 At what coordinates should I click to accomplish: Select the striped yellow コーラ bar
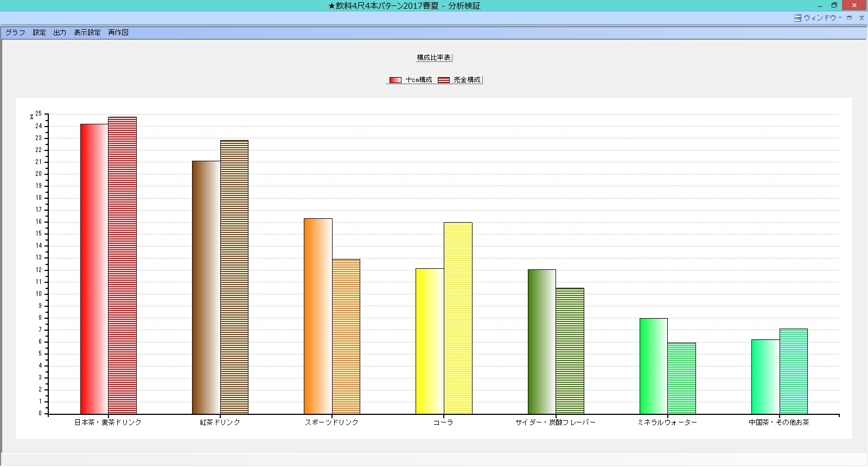click(458, 318)
